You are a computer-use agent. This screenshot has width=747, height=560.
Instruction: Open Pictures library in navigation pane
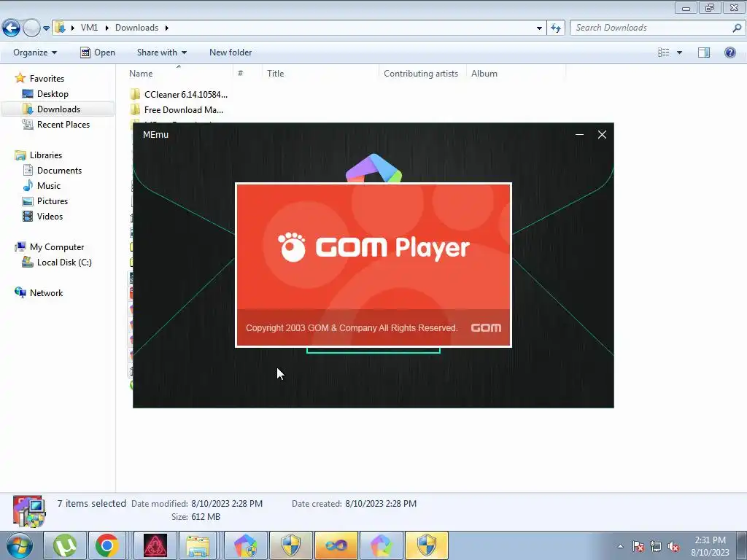53,201
